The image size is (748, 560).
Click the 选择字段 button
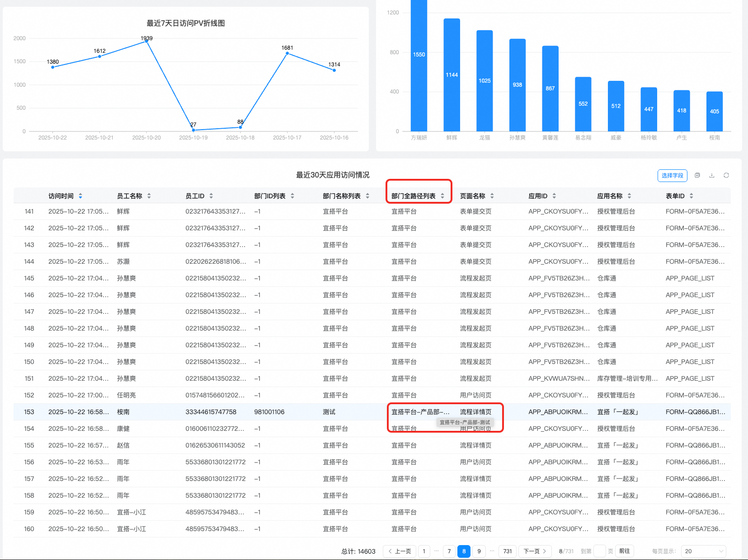672,176
